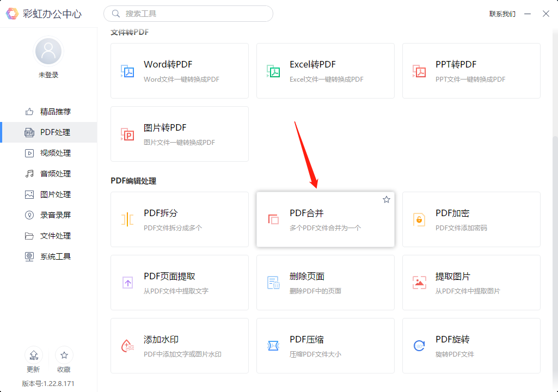Image resolution: width=558 pixels, height=392 pixels.
Task: Click the monitor icon beside 系统工具
Action: point(29,256)
